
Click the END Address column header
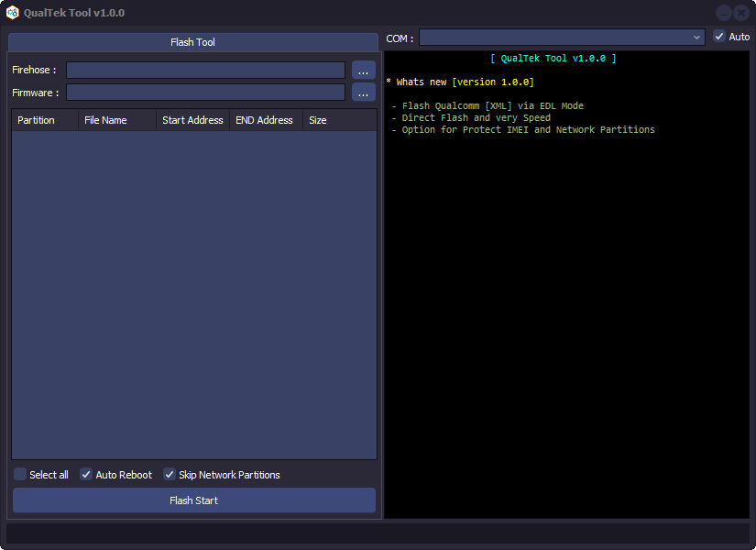coord(266,120)
